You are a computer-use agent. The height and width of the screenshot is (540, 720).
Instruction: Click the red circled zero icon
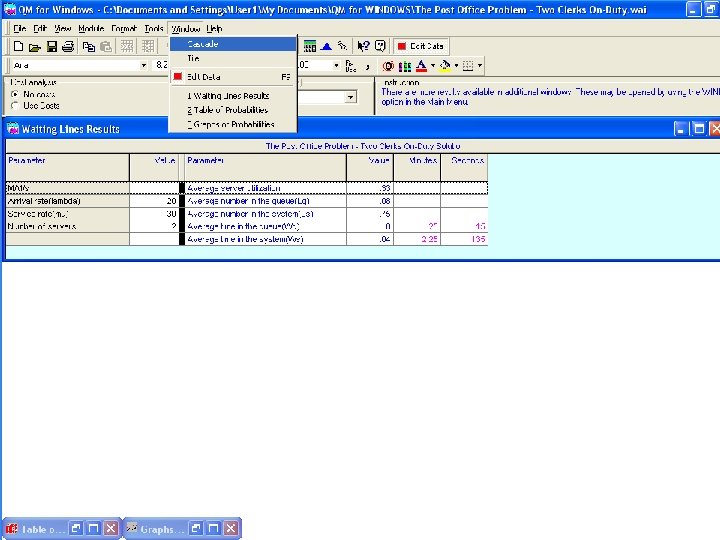pyautogui.click(x=388, y=66)
